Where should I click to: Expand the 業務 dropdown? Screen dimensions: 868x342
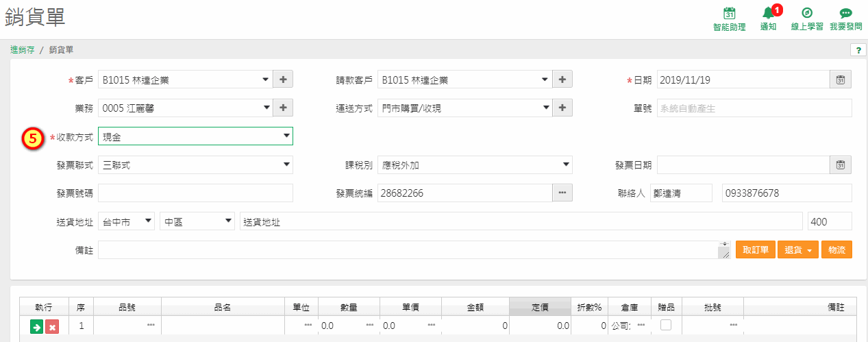pos(266,108)
